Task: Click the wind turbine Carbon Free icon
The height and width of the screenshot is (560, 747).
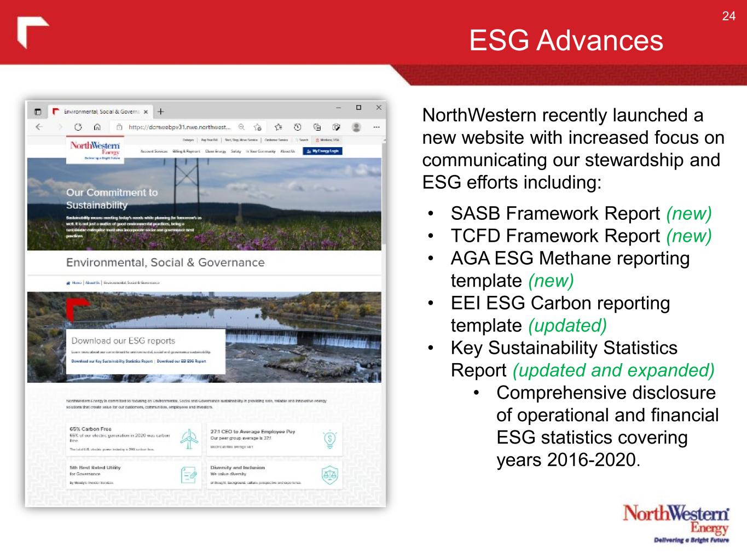Action: point(189,439)
